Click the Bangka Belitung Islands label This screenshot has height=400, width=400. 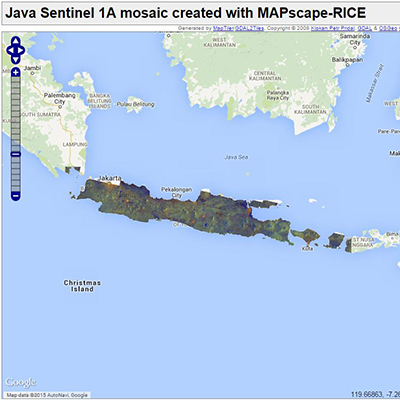pos(99,101)
